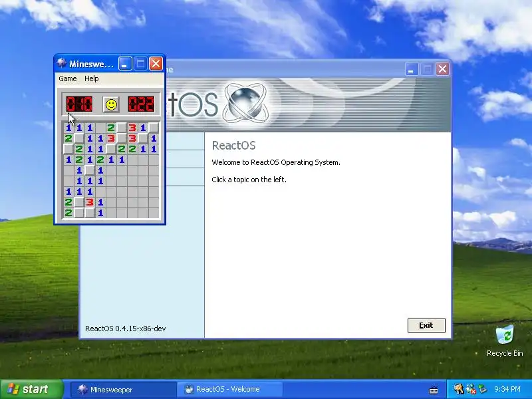The image size is (532, 399).
Task: Uncover bottom-row covered cell next to blue 1
Action: (x=90, y=213)
